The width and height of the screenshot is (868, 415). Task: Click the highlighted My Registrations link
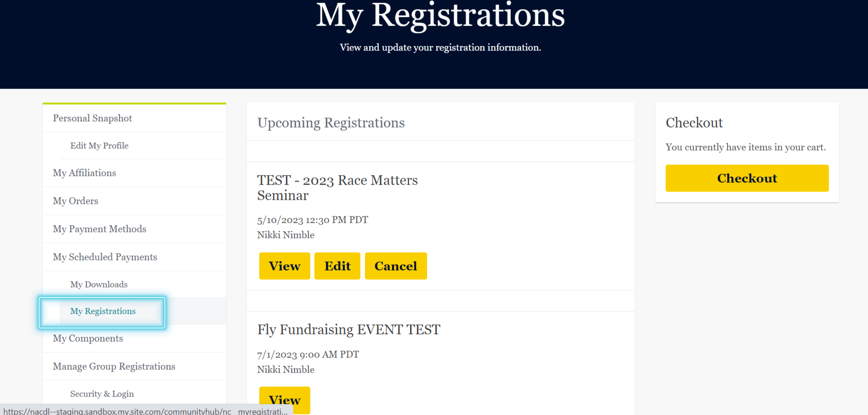103,311
